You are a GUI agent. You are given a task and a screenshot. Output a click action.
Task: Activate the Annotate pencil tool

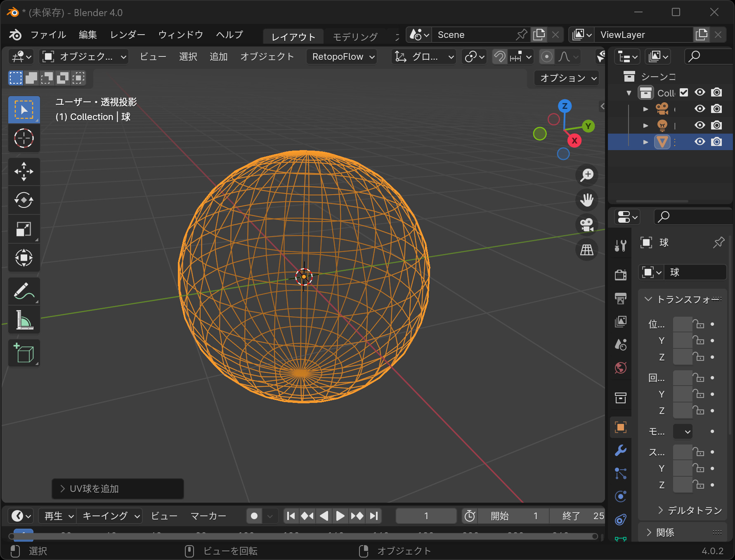(x=24, y=291)
